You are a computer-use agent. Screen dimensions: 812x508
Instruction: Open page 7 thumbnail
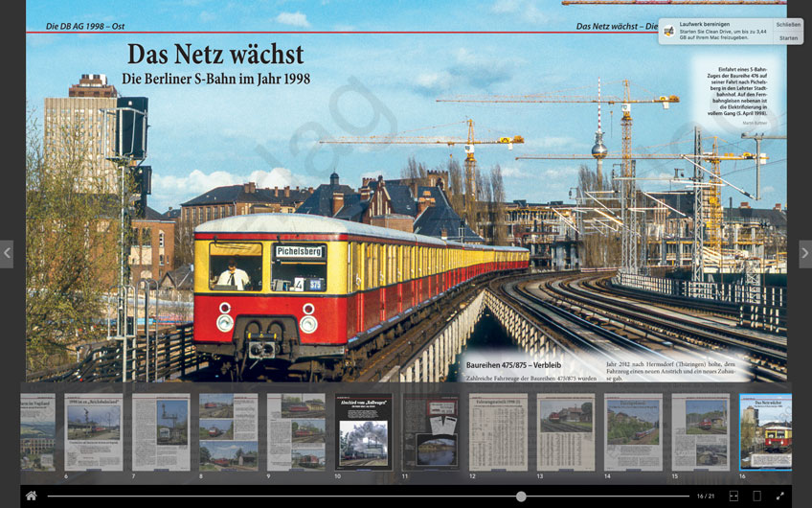(161, 431)
